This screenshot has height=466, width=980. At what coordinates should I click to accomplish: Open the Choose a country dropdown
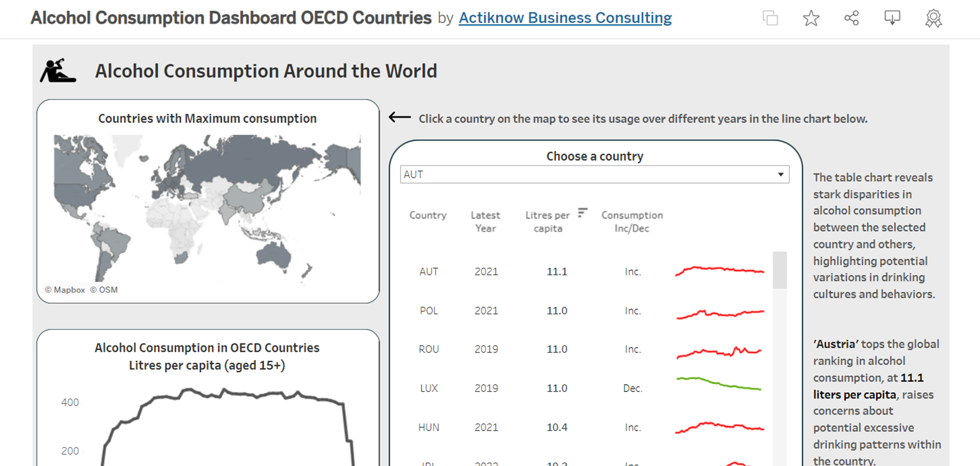(x=594, y=175)
